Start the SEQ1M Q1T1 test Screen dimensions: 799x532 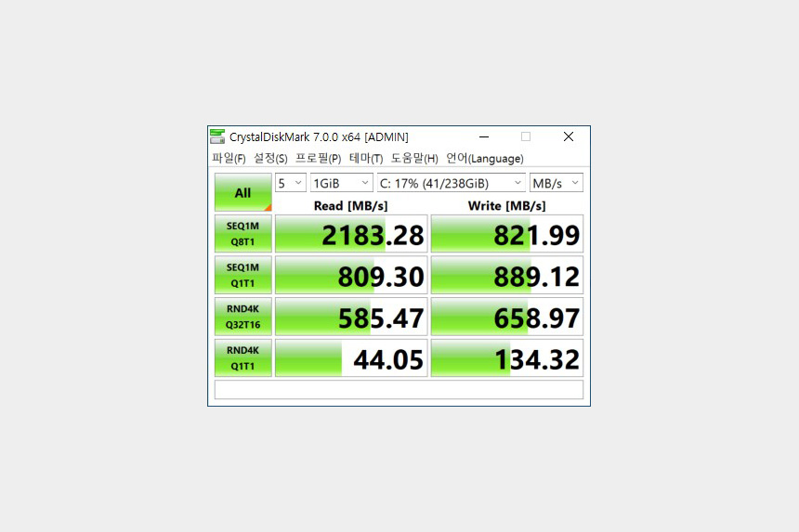pyautogui.click(x=243, y=276)
